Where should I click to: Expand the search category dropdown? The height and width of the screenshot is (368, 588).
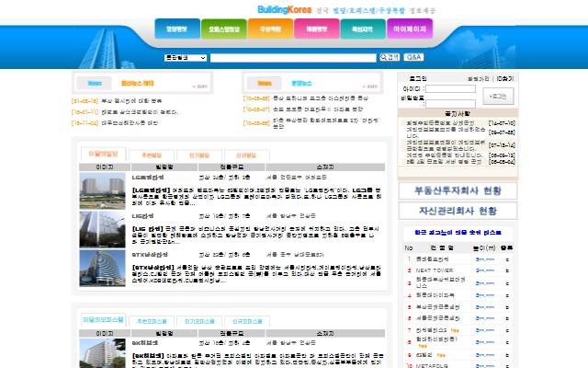[186, 58]
